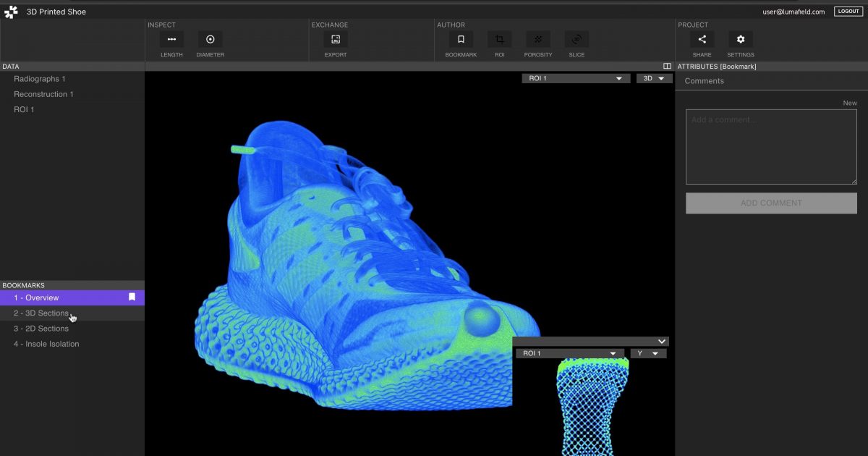868x456 pixels.
Task: Activate the ROI crop tool
Action: point(499,40)
